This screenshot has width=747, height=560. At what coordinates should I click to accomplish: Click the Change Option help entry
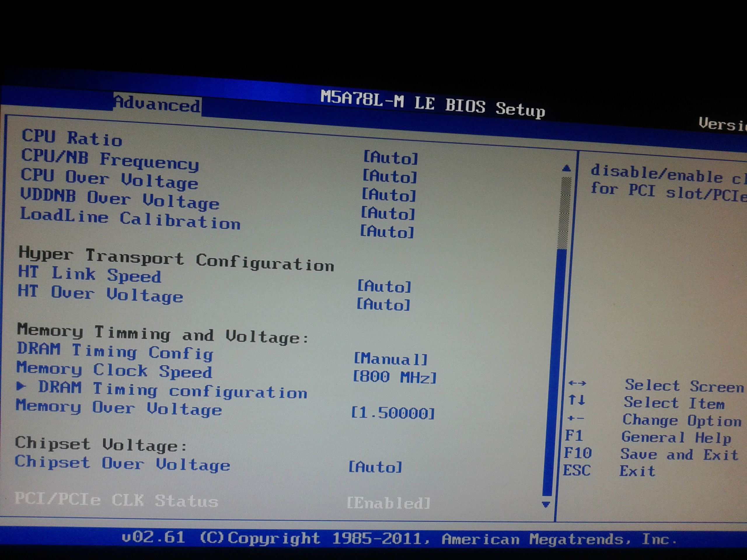click(x=682, y=421)
